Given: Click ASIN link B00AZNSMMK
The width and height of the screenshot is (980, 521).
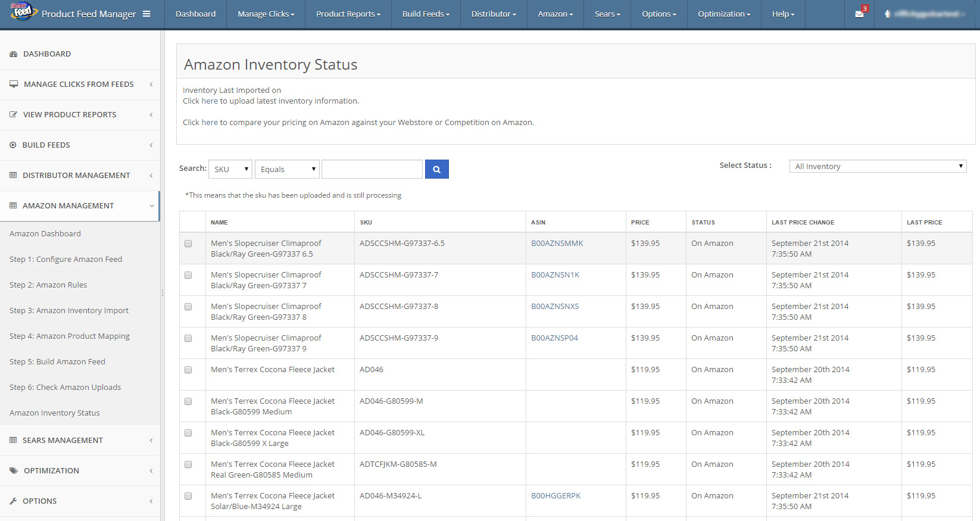Looking at the screenshot, I should click(x=557, y=244).
